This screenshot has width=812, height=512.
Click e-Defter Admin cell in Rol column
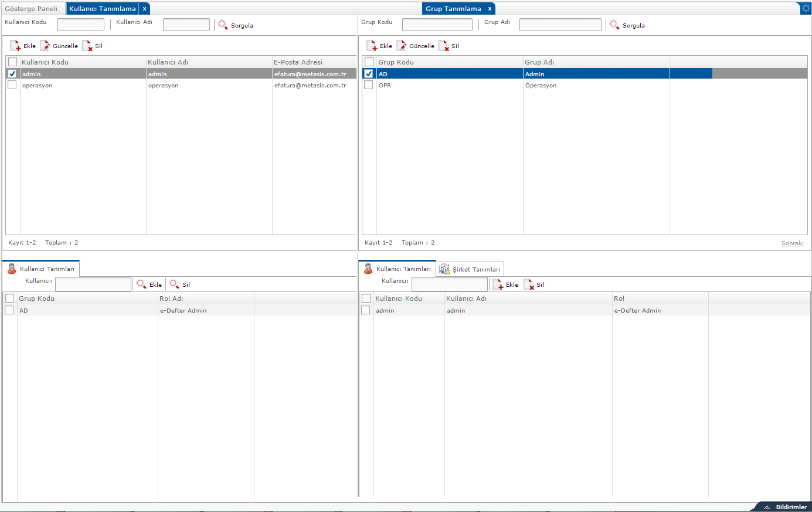[660, 310]
